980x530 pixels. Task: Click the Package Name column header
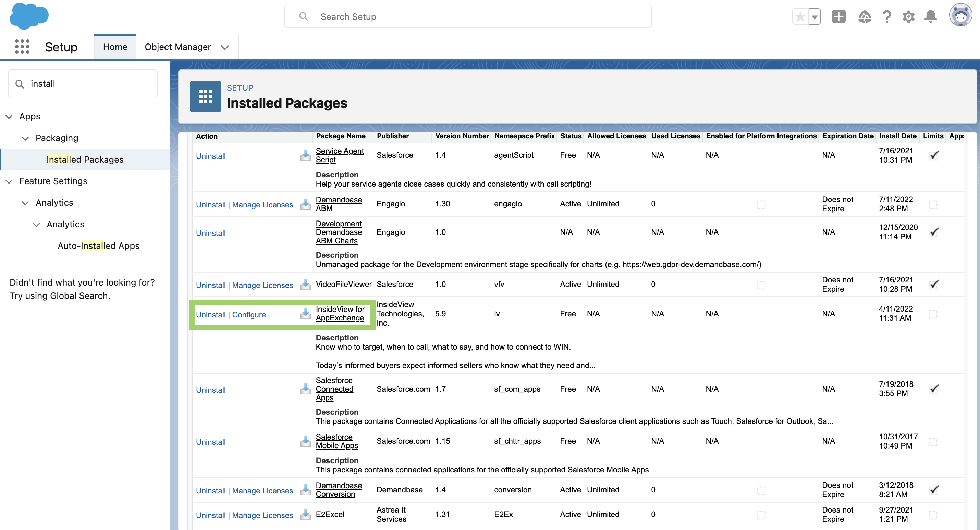[341, 136]
